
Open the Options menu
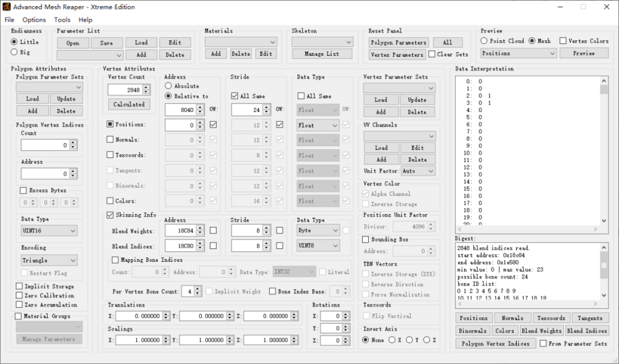point(34,20)
